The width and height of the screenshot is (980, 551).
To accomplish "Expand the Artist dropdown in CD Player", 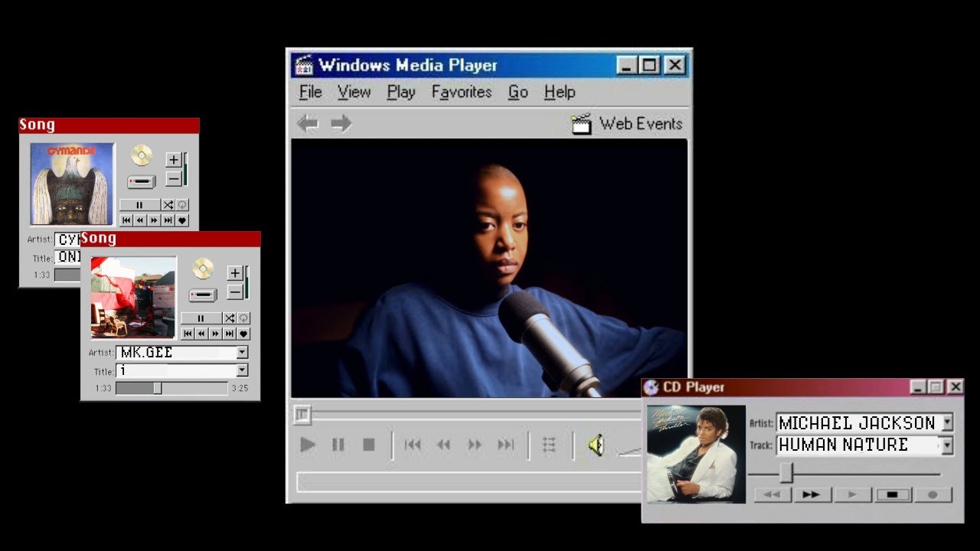I will (947, 422).
